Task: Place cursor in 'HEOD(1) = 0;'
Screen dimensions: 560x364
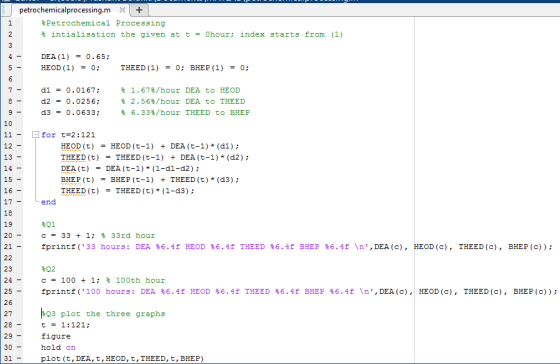Action: pyautogui.click(x=70, y=68)
